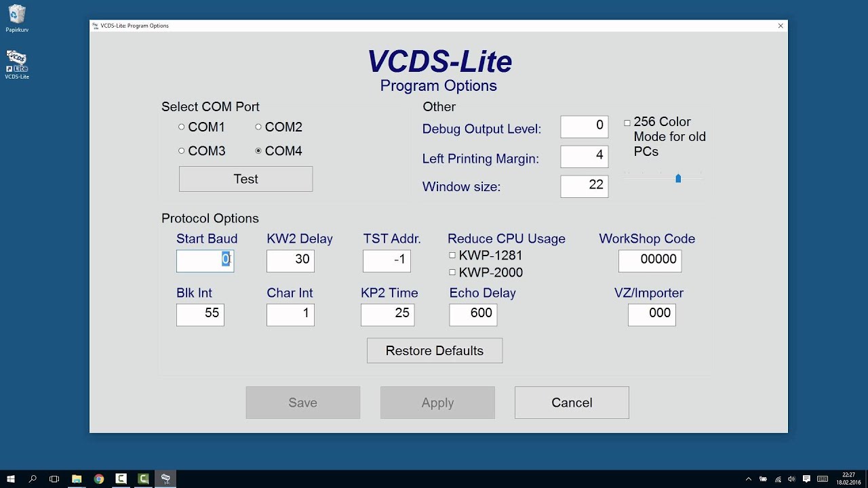Click the KW2 Delay input field
The image size is (868, 488).
pos(290,261)
